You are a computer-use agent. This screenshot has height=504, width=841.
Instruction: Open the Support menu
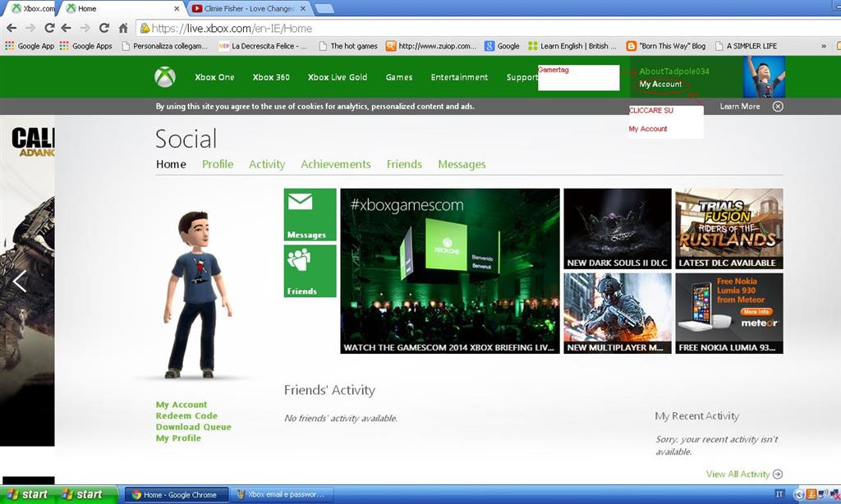522,77
